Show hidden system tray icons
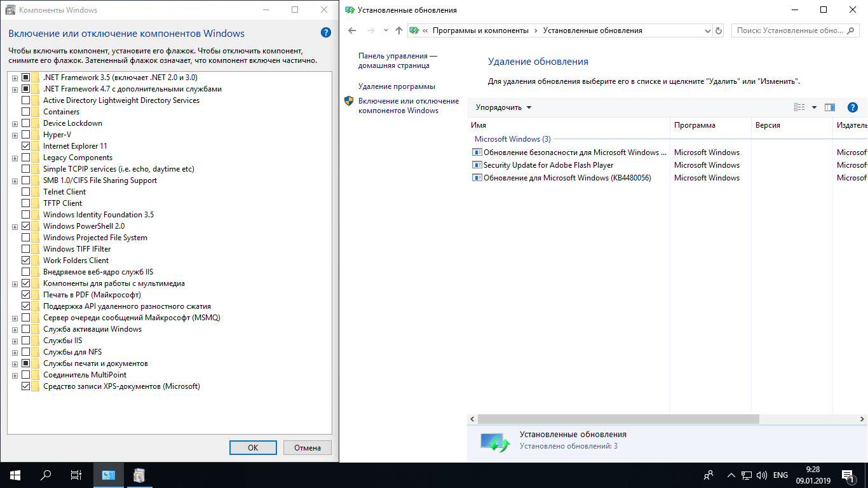868x488 pixels. pos(731,475)
